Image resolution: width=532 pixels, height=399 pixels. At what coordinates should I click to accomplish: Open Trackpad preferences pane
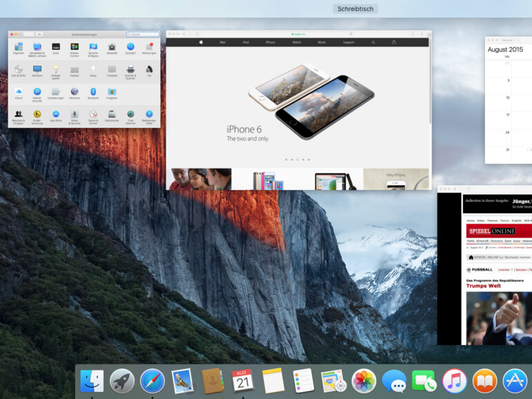(112, 71)
